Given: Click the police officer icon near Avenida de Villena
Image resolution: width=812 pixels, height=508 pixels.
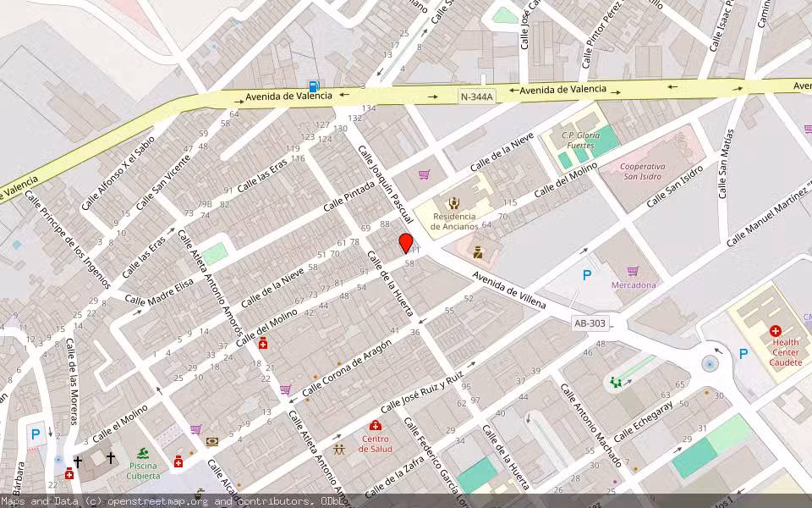Looking at the screenshot, I should (478, 251).
